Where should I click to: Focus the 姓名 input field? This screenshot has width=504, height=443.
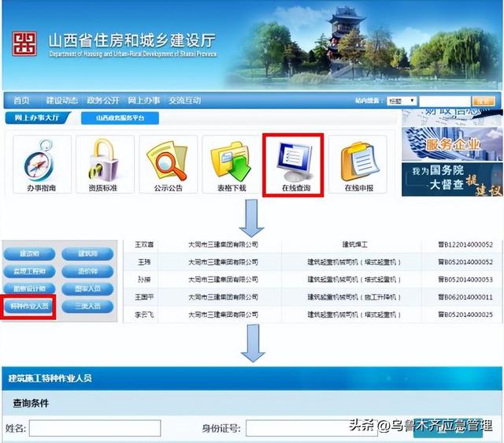coord(94,428)
